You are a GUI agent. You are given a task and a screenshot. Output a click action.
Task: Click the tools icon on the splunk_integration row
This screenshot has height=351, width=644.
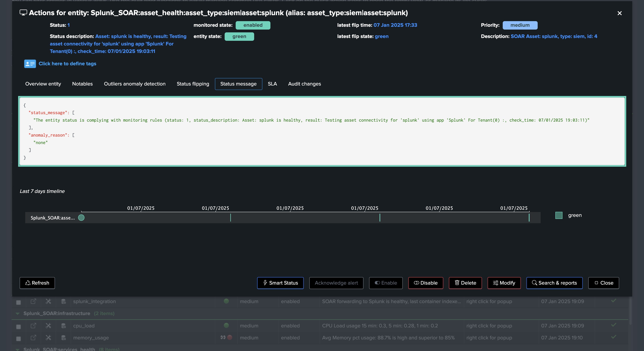(x=48, y=301)
